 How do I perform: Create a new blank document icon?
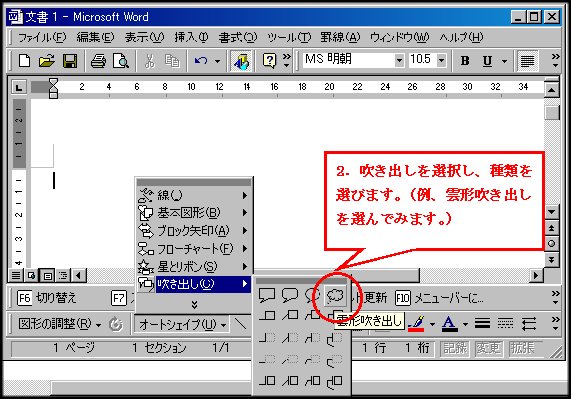24,61
